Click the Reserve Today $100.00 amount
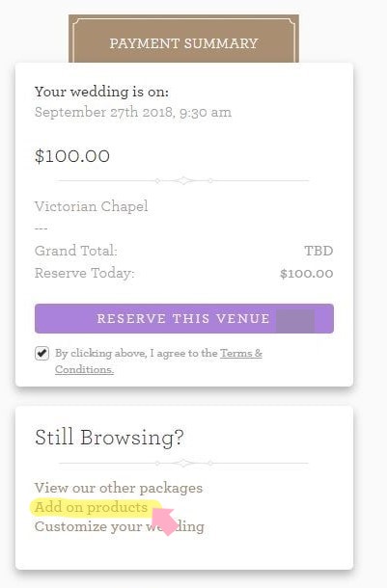The width and height of the screenshot is (387, 588). coord(307,274)
